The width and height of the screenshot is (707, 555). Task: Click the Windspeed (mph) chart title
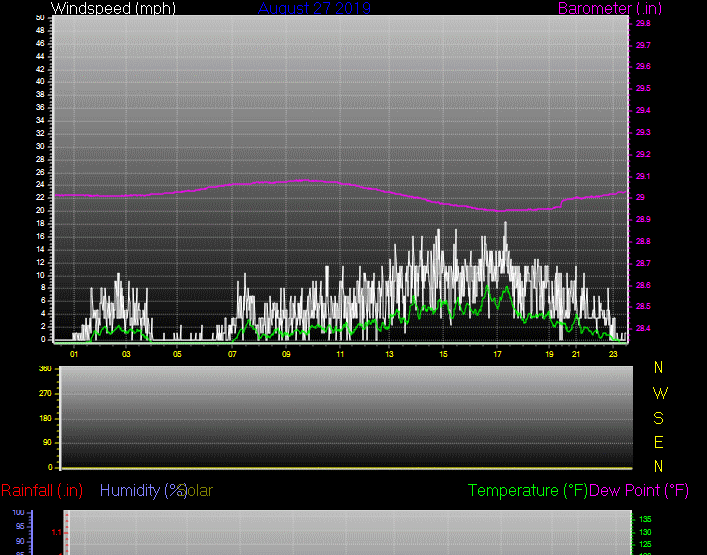pyautogui.click(x=113, y=8)
